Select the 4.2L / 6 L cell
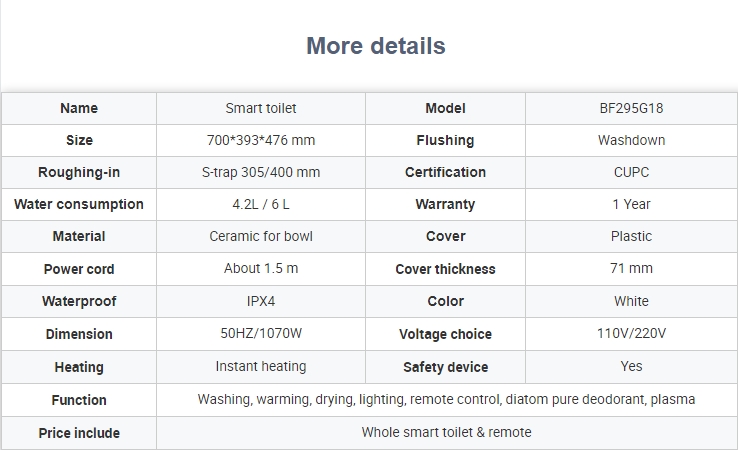This screenshot has height=450, width=738. (261, 204)
